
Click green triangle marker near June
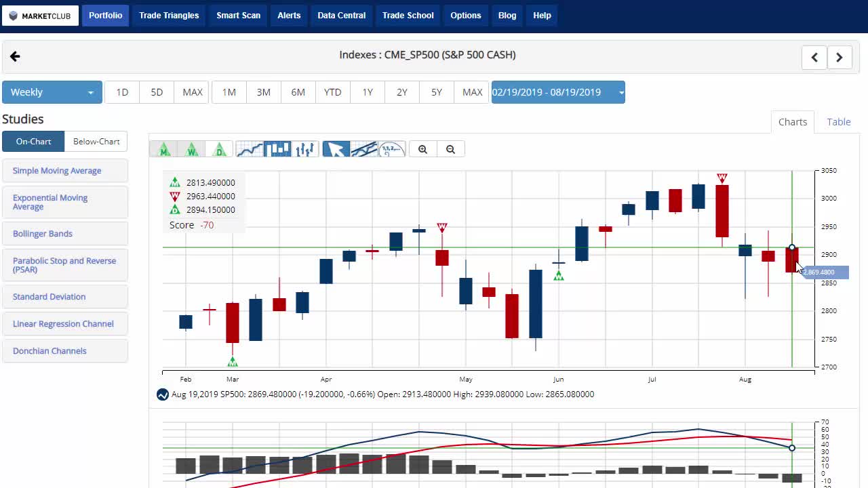[x=559, y=276]
